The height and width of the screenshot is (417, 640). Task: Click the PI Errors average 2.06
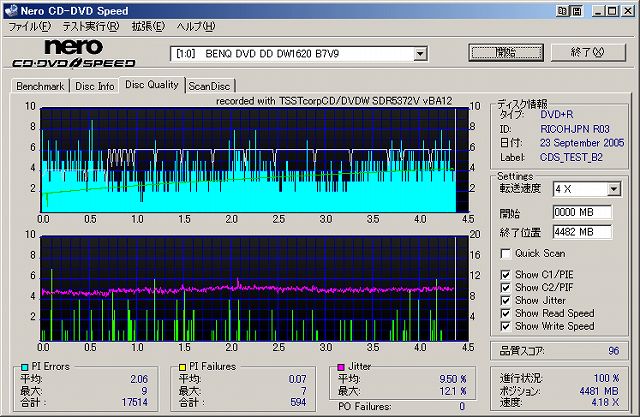click(x=139, y=379)
